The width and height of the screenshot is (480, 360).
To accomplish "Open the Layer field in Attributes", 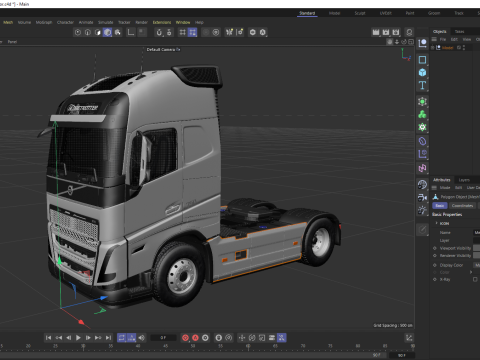I will (x=476, y=240).
